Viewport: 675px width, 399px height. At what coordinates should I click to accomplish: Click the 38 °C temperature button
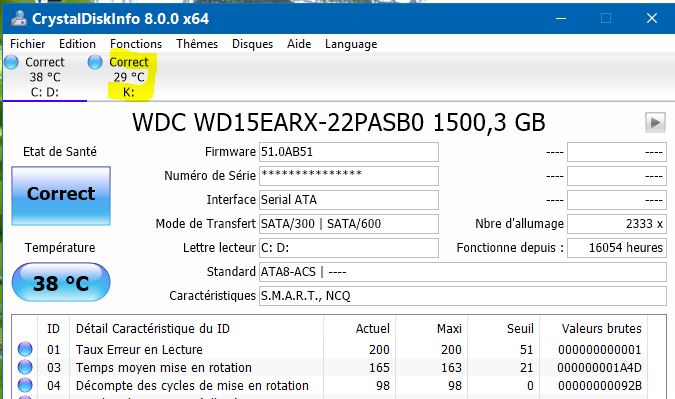pyautogui.click(x=61, y=282)
